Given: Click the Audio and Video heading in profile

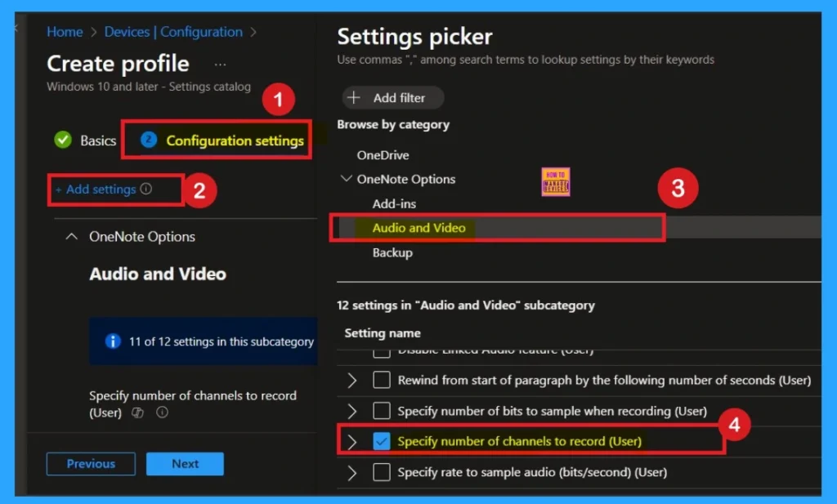Looking at the screenshot, I should pyautogui.click(x=158, y=274).
